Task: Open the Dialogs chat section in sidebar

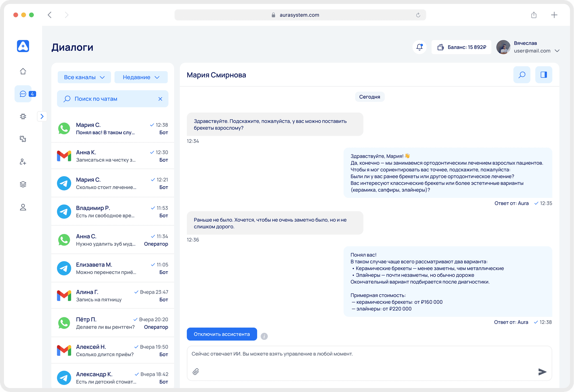Action: click(23, 94)
